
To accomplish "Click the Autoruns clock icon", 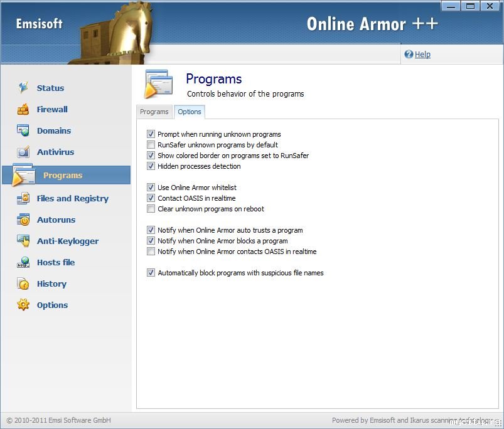I will [23, 220].
